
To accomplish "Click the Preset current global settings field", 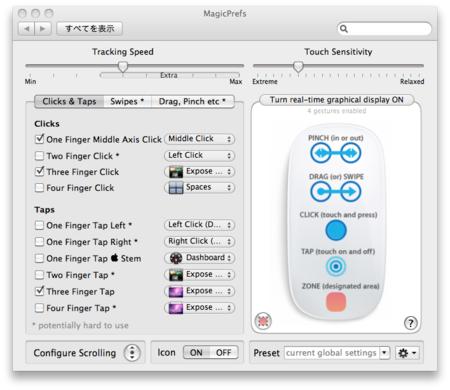I will coord(332,353).
